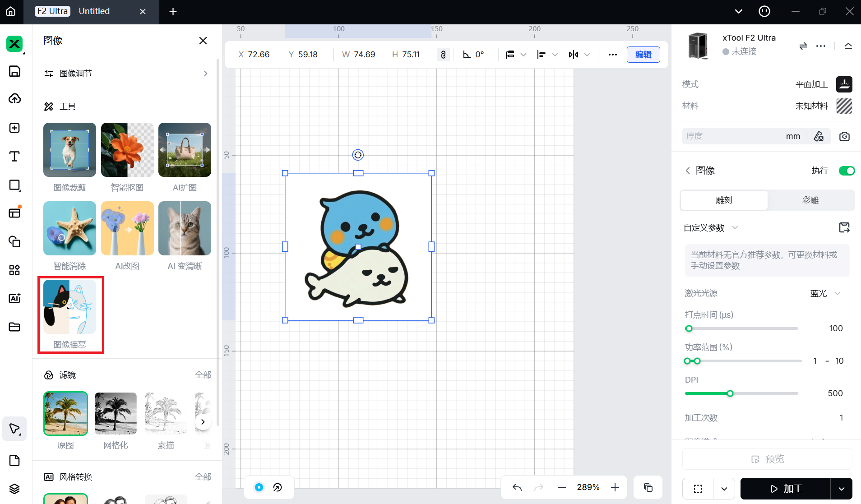Open the 图像描摹 tool thumbnail
The width and height of the screenshot is (861, 504).
tap(70, 307)
